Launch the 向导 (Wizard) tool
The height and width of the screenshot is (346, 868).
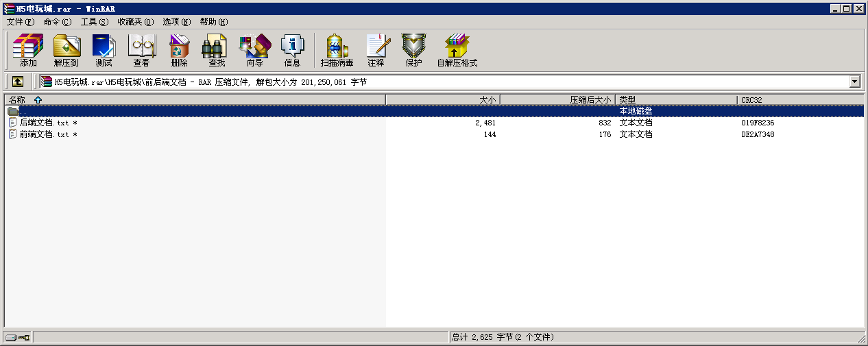coord(254,50)
